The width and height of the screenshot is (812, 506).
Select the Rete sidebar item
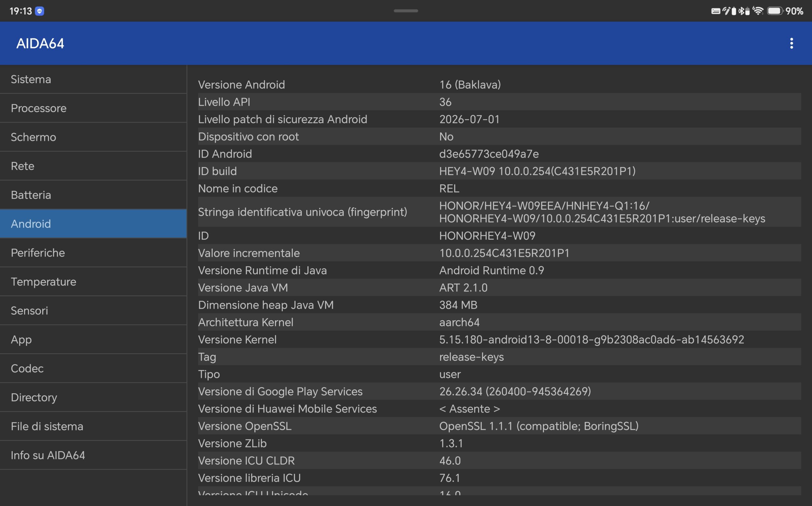[x=93, y=166]
